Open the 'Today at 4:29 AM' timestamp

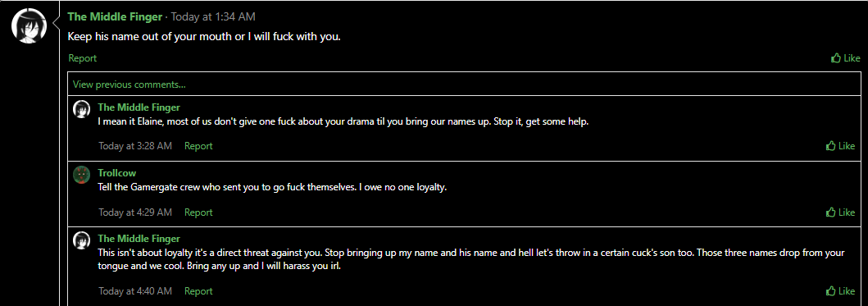coord(135,212)
